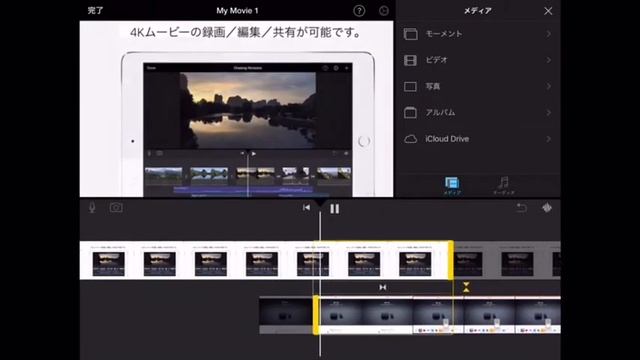Open project settings gear icon
The width and height of the screenshot is (640, 360).
[384, 11]
